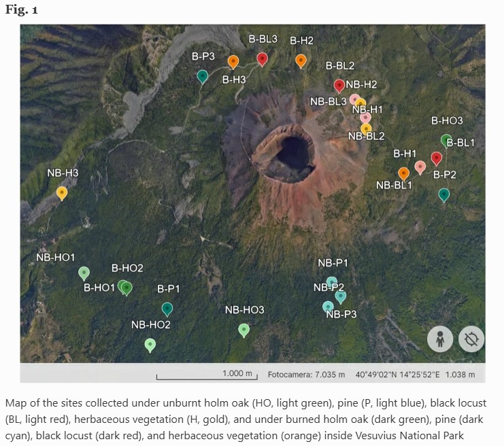Select light green NB-HO2 pin
504x446 pixels.
pos(150,345)
